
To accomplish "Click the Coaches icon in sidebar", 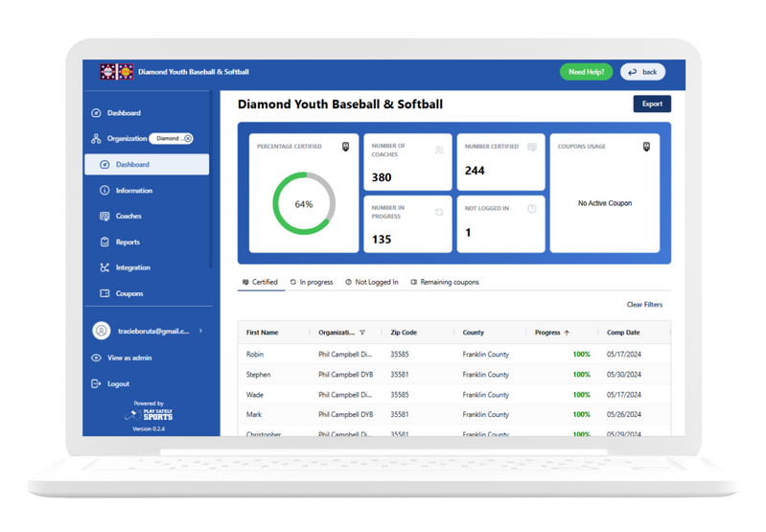I will click(104, 217).
